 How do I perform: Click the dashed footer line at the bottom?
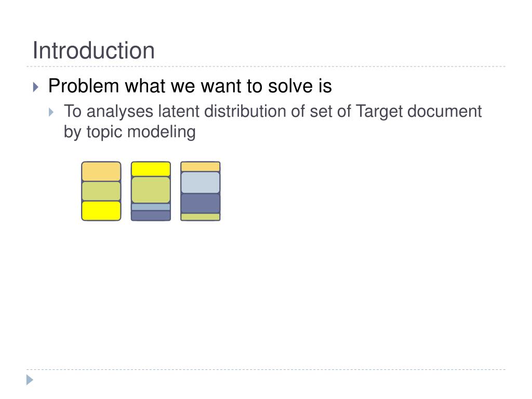[x=266, y=369]
